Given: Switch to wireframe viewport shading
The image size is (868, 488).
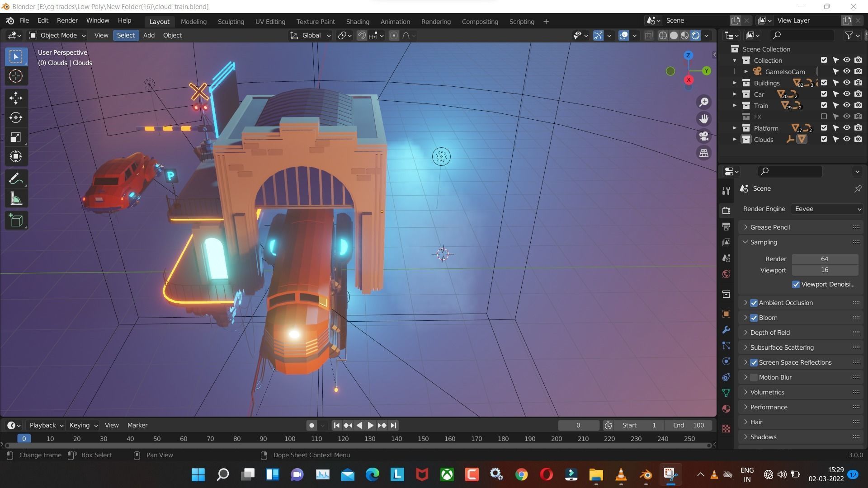Looking at the screenshot, I should coord(663,35).
